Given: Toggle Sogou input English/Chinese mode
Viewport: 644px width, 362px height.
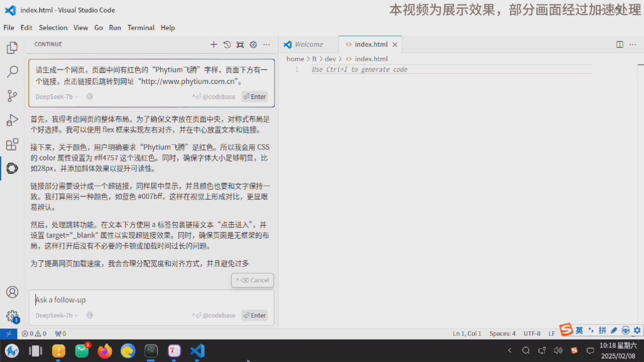Looking at the screenshot, I should coord(579,330).
